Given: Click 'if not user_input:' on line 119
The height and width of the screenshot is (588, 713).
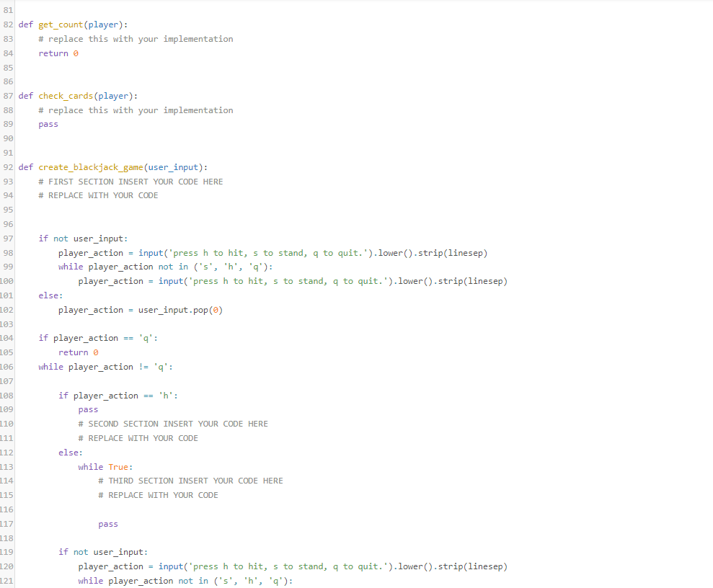Looking at the screenshot, I should pos(103,552).
